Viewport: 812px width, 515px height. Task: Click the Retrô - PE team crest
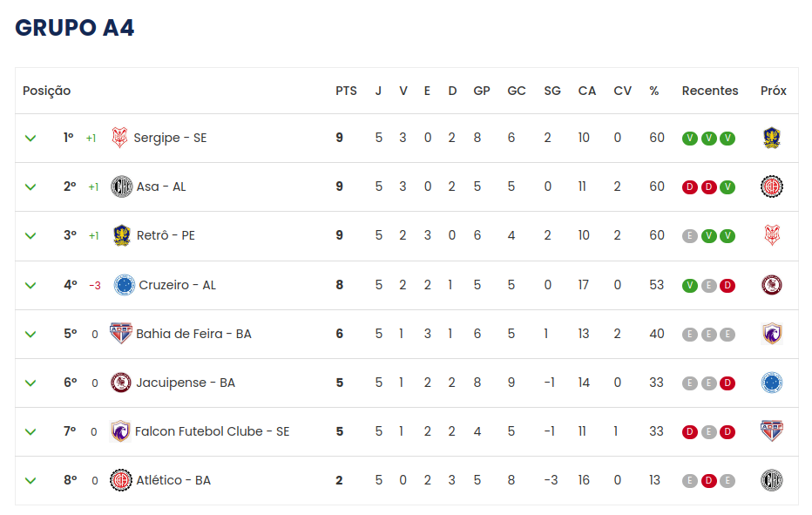click(x=122, y=235)
